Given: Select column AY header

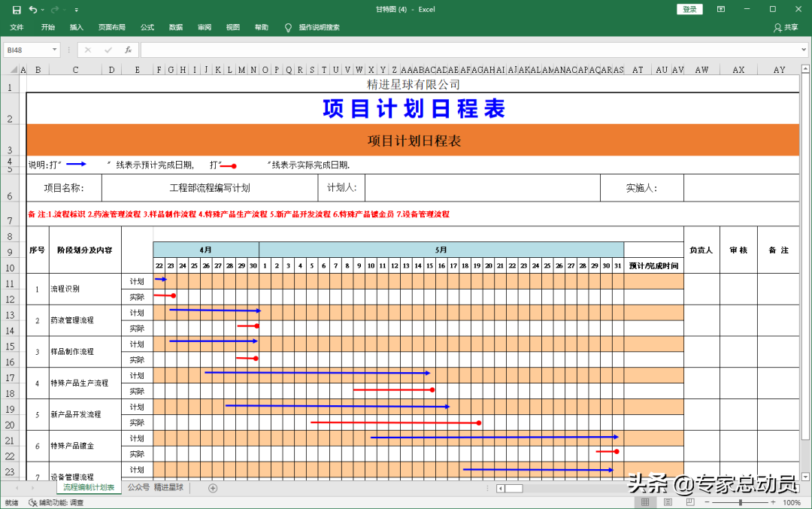Looking at the screenshot, I should 779,69.
